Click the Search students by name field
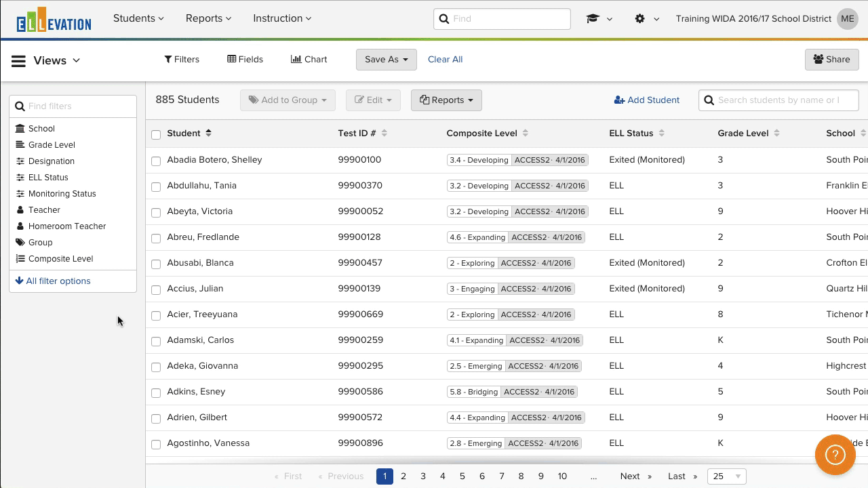Image resolution: width=868 pixels, height=488 pixels. coord(778,100)
